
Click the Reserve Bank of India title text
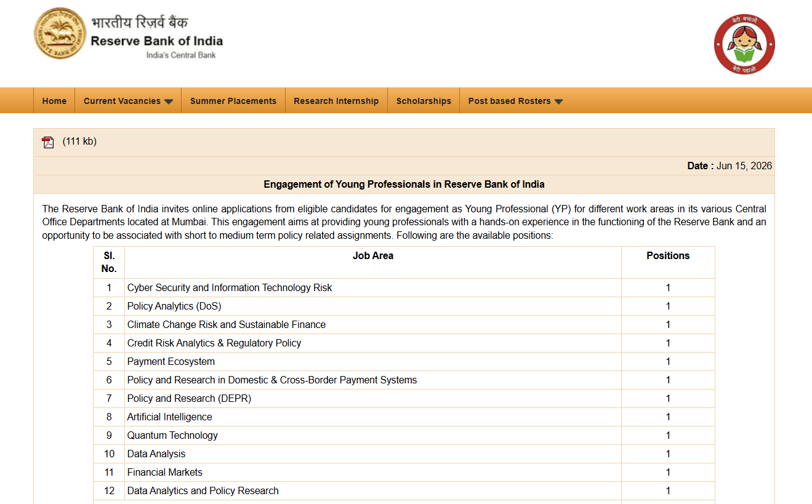point(156,41)
